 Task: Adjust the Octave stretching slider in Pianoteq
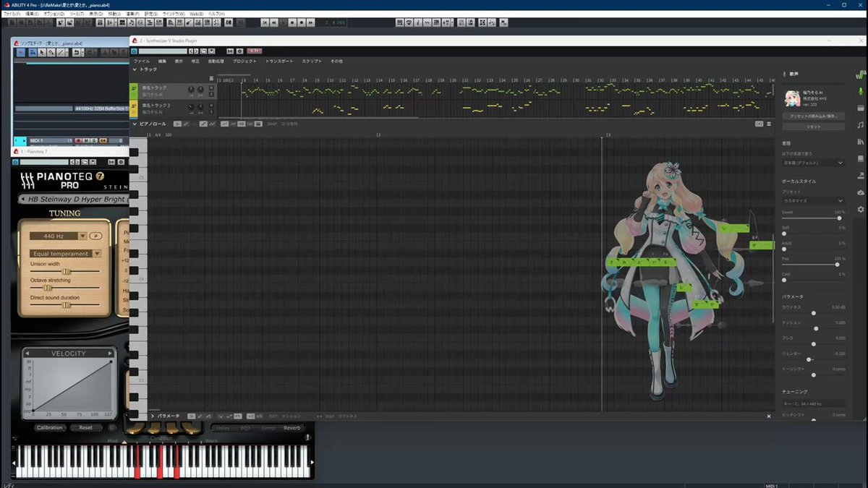65,288
